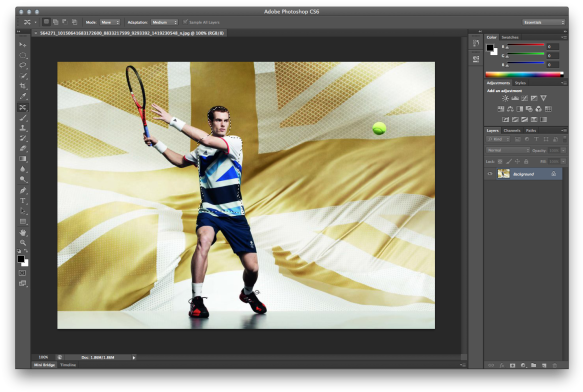This screenshot has height=392, width=583.
Task: Open the Timeline tab
Action: (x=68, y=365)
